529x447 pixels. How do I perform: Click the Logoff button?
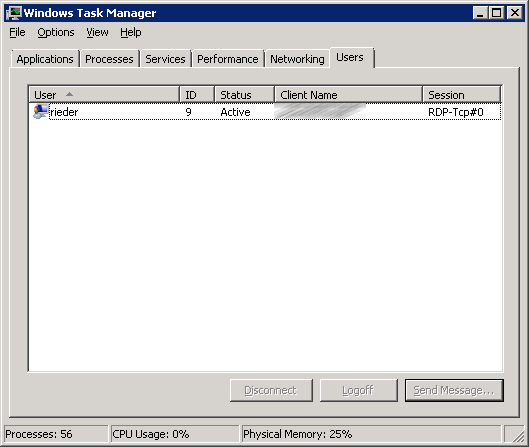[x=359, y=390]
